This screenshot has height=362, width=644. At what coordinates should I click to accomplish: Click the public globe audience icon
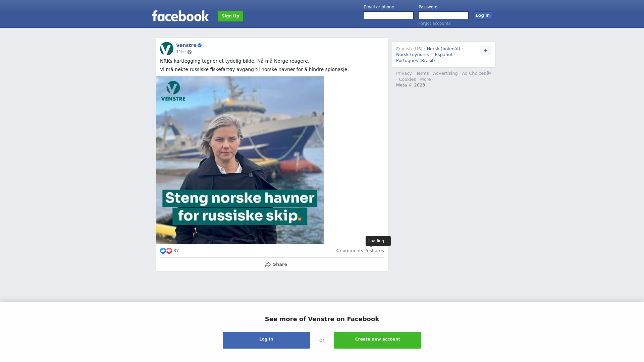click(x=190, y=52)
